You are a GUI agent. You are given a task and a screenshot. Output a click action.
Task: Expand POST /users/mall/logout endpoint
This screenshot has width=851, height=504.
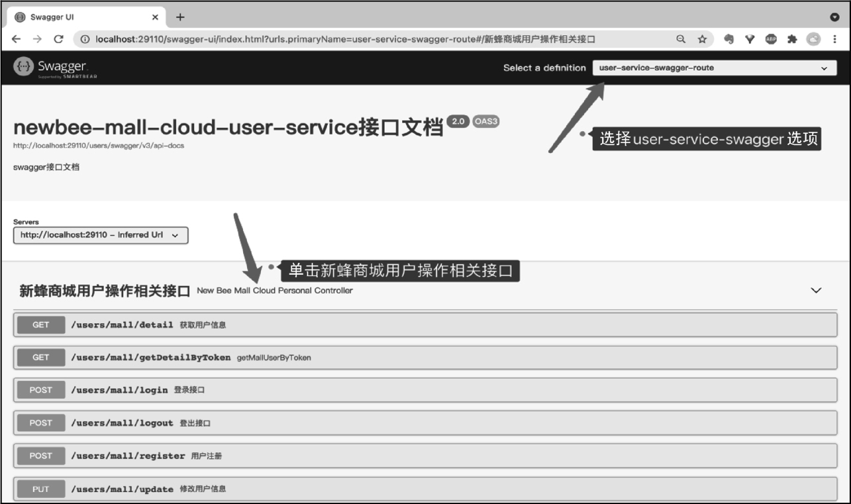click(x=425, y=423)
